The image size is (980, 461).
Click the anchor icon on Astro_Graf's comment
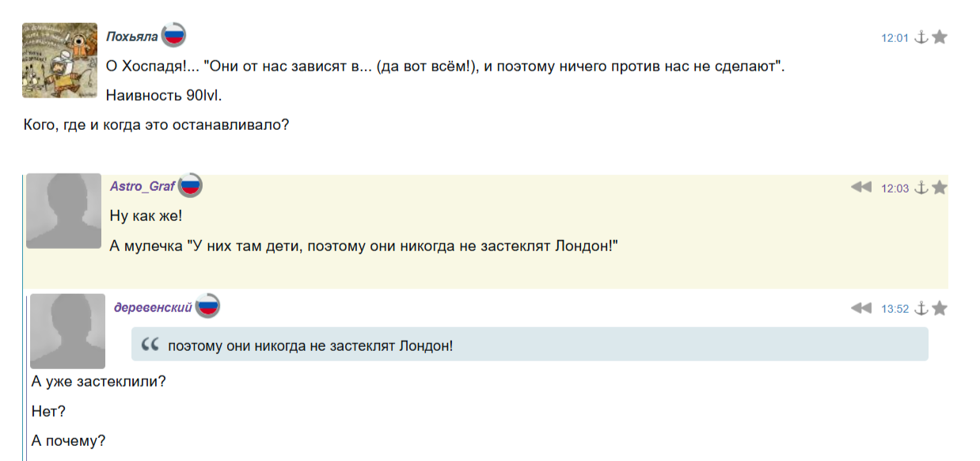click(x=921, y=188)
